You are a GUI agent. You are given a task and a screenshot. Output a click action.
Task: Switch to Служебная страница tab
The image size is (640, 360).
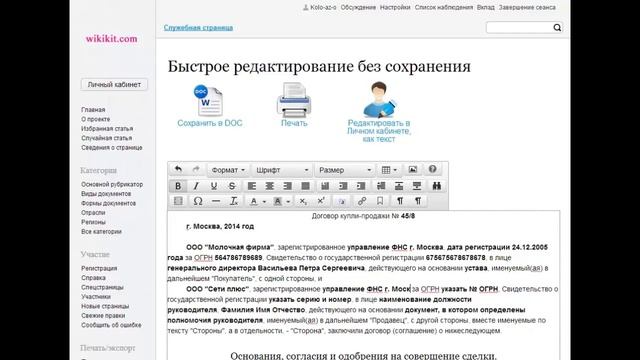(x=198, y=27)
